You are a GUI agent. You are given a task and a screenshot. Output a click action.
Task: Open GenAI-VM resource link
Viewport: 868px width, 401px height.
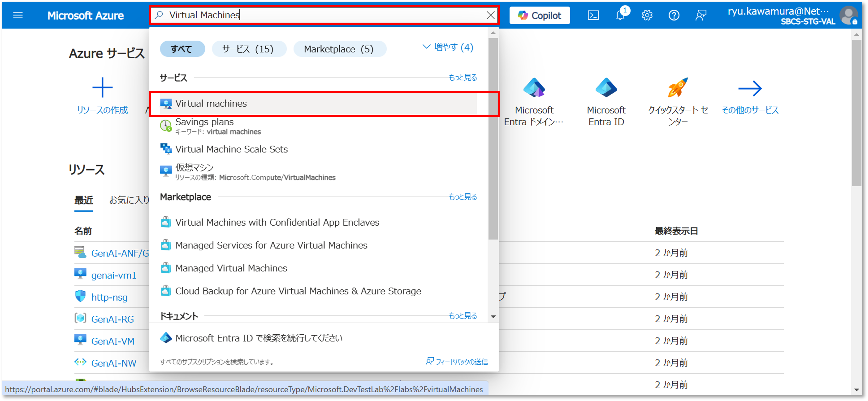113,341
